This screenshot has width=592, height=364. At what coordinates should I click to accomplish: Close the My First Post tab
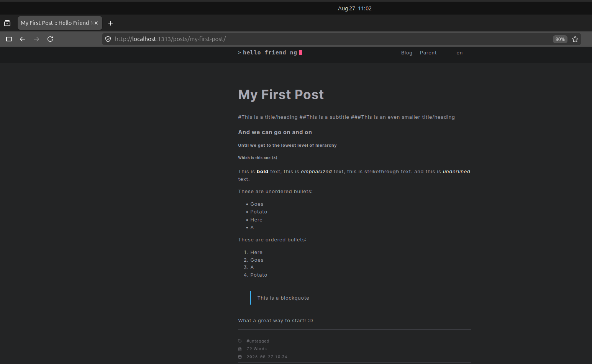[x=96, y=23]
